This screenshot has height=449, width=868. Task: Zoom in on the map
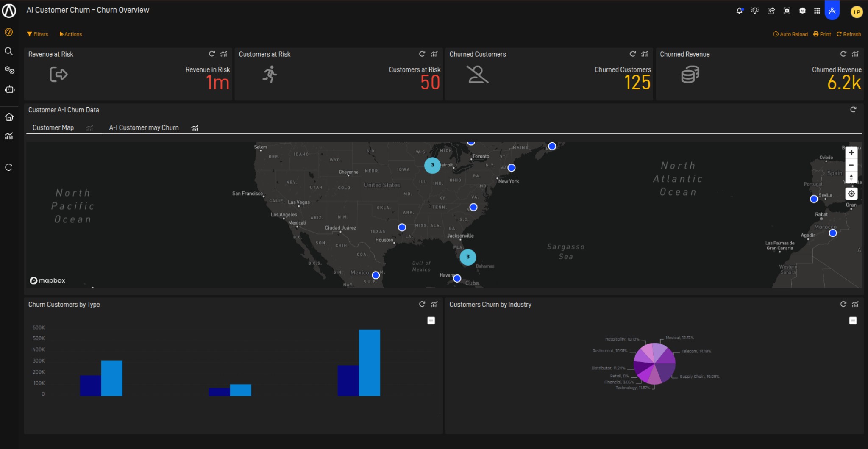(851, 152)
